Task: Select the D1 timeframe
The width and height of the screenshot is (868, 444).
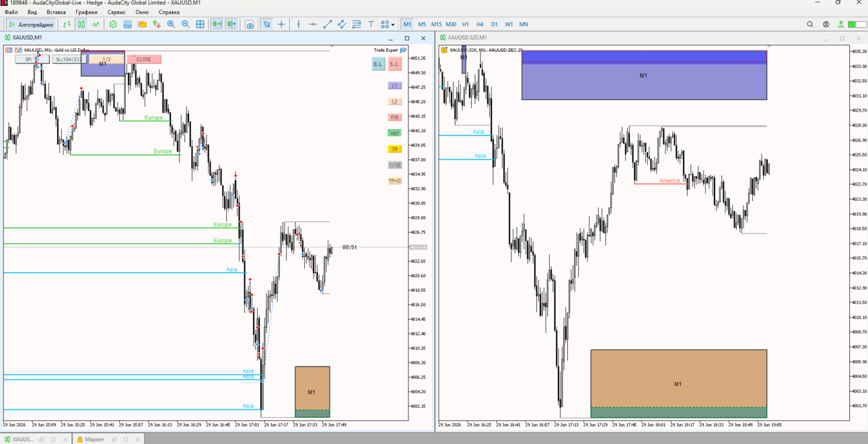Action: click(x=495, y=24)
